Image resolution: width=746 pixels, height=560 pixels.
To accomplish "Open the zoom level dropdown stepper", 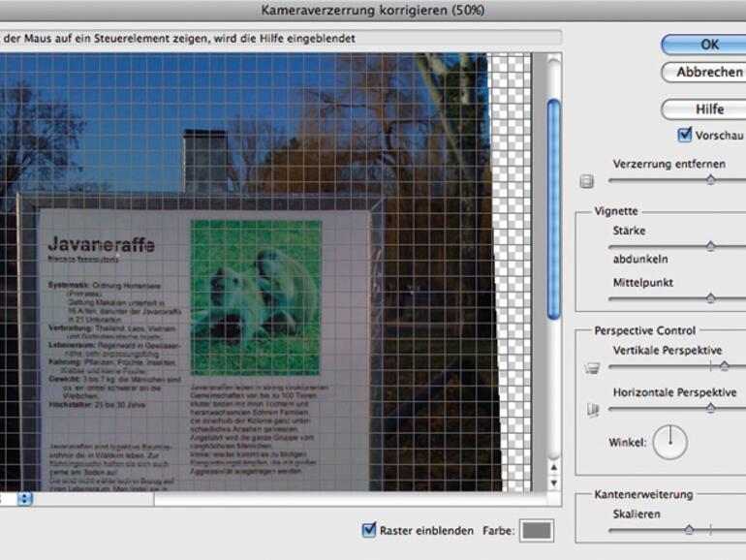I will pos(25,499).
